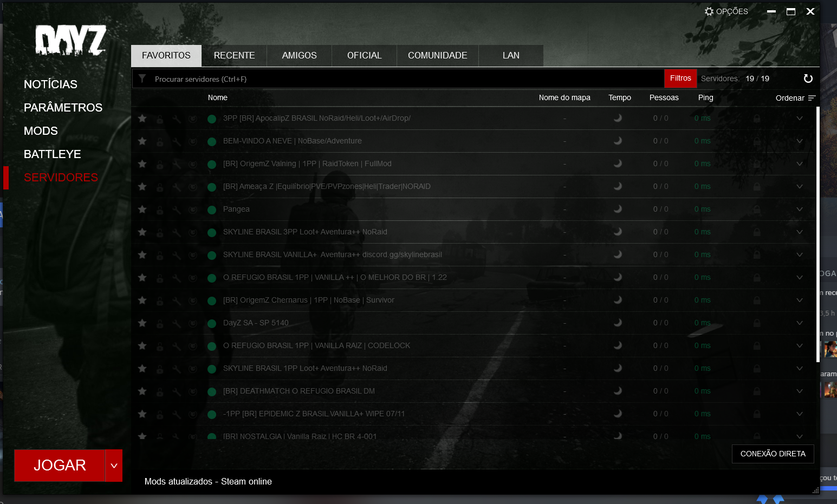Click the right-side lock icon in ApocalipZ BRASIL row
This screenshot has height=504, width=837.
[x=757, y=118]
